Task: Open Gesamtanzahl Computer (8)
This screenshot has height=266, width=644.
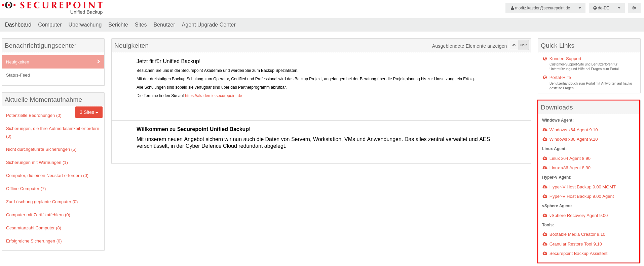Action: pos(34,228)
